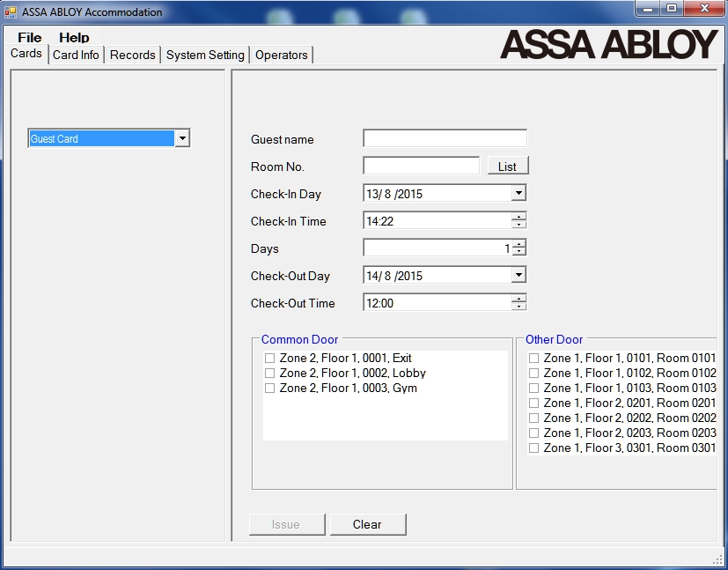Enable access to Room 0202
The height and width of the screenshot is (570, 728).
pyautogui.click(x=533, y=418)
